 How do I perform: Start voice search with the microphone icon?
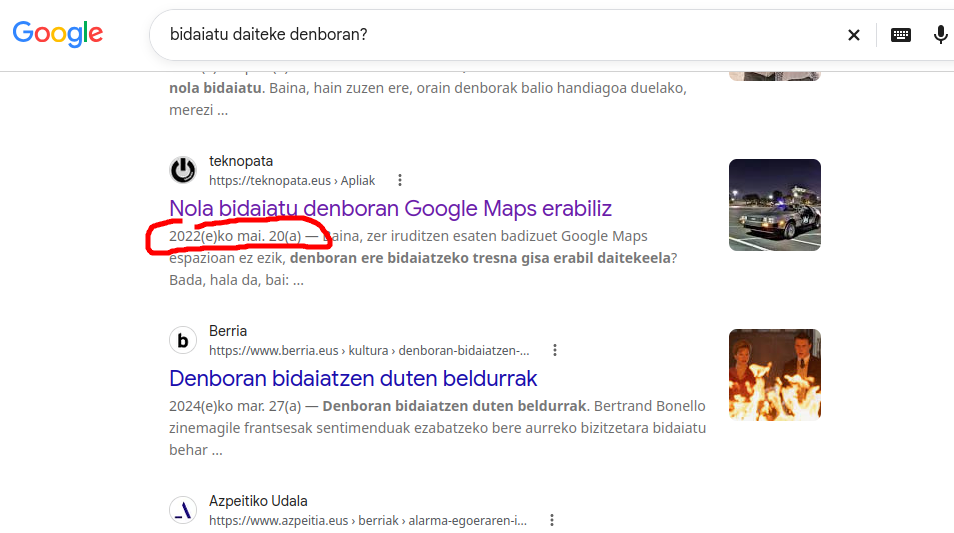[940, 35]
